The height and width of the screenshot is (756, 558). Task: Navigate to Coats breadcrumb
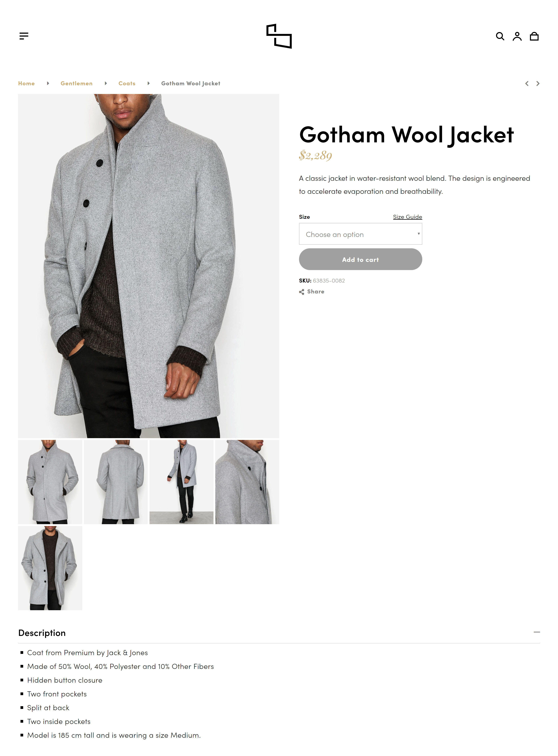pyautogui.click(x=127, y=83)
